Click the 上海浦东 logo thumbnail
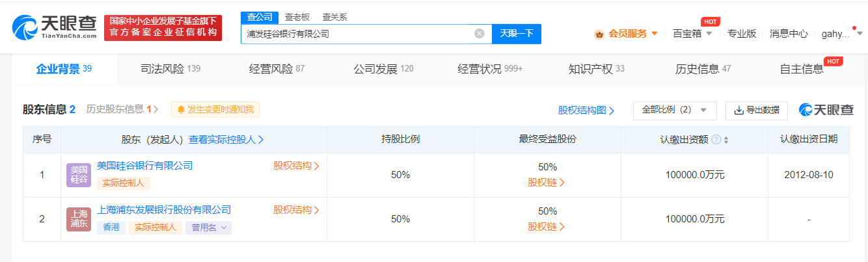The height and width of the screenshot is (262, 868). pyautogui.click(x=79, y=220)
